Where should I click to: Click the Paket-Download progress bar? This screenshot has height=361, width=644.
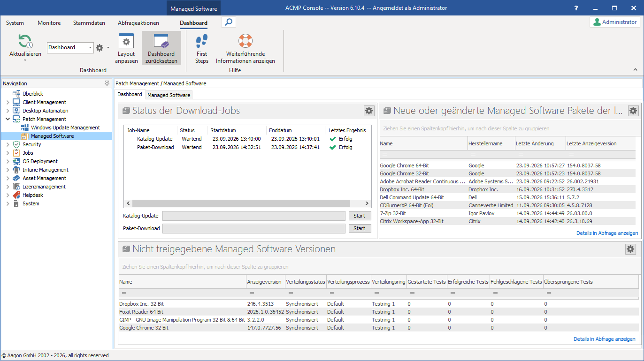(254, 228)
